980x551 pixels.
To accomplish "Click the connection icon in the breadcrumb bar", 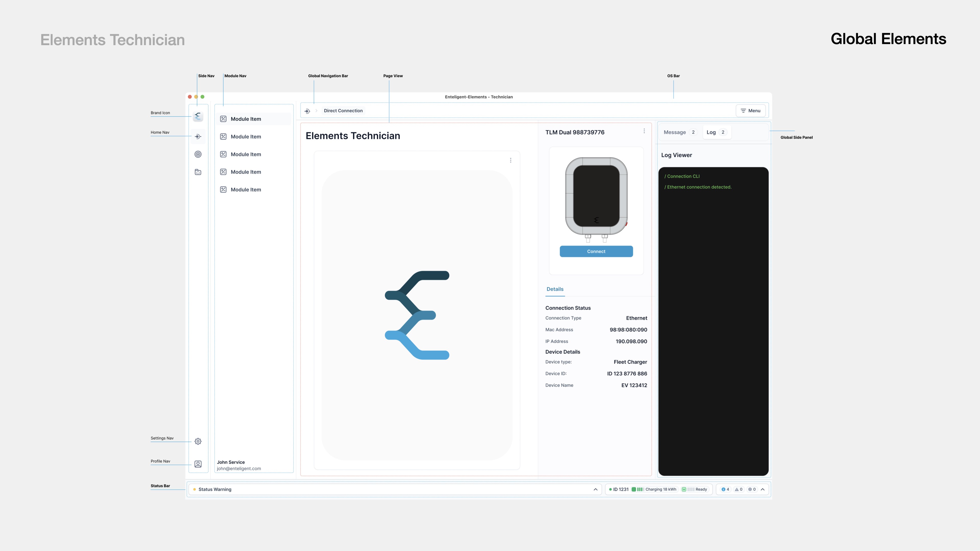I will (x=307, y=111).
